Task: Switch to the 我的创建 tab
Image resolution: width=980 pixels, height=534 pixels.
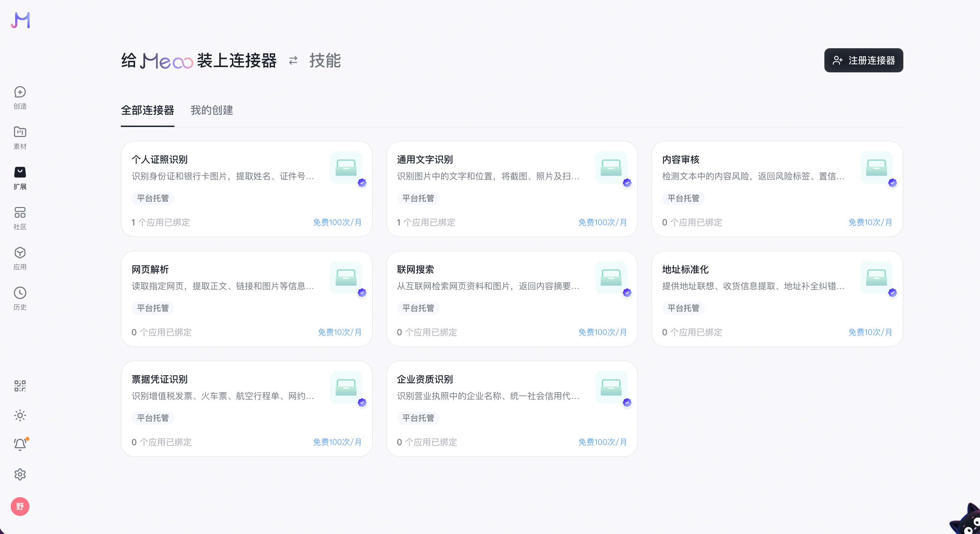Action: click(x=212, y=110)
